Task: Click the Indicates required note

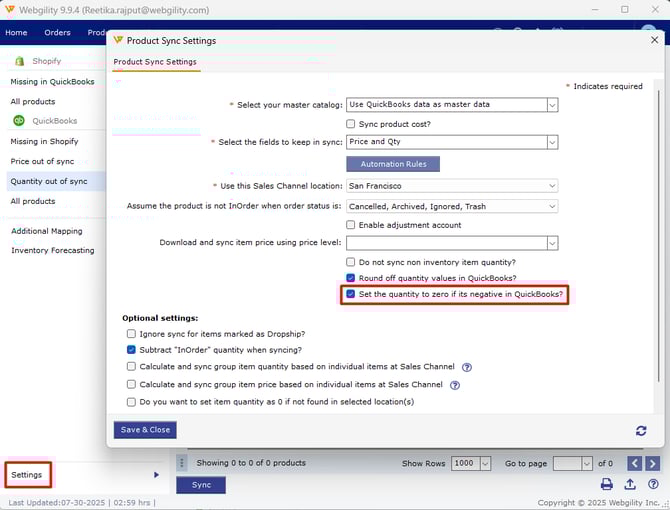Action: click(x=604, y=86)
